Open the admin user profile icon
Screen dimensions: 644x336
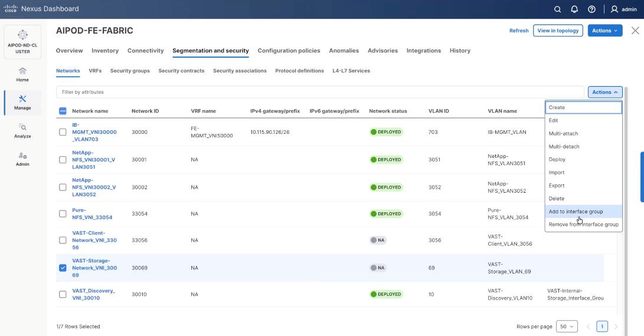point(614,9)
